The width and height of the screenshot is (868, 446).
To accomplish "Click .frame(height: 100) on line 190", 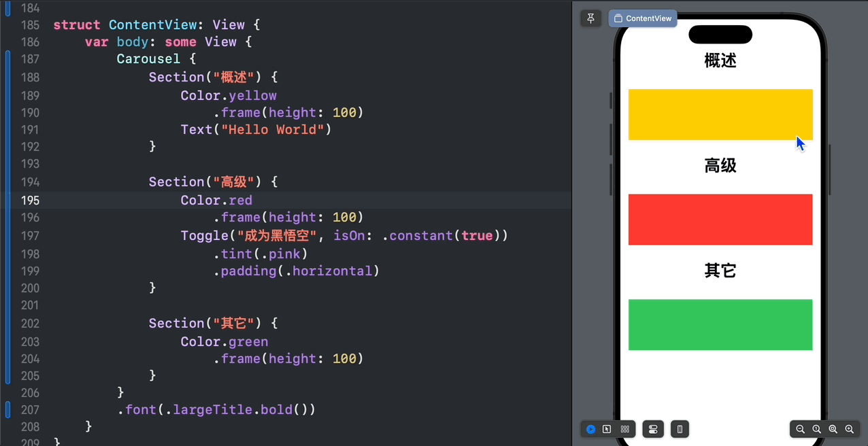I will pyautogui.click(x=288, y=112).
